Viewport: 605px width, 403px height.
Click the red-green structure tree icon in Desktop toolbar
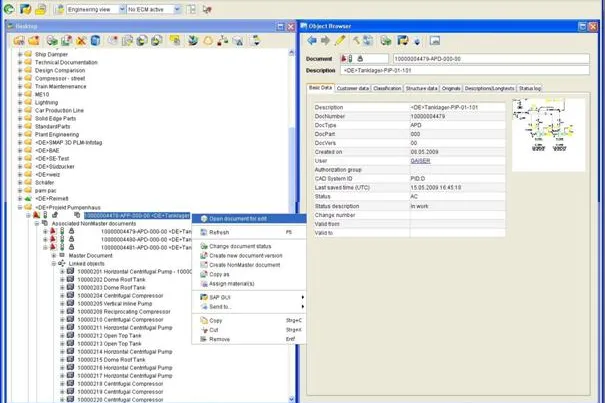223,41
